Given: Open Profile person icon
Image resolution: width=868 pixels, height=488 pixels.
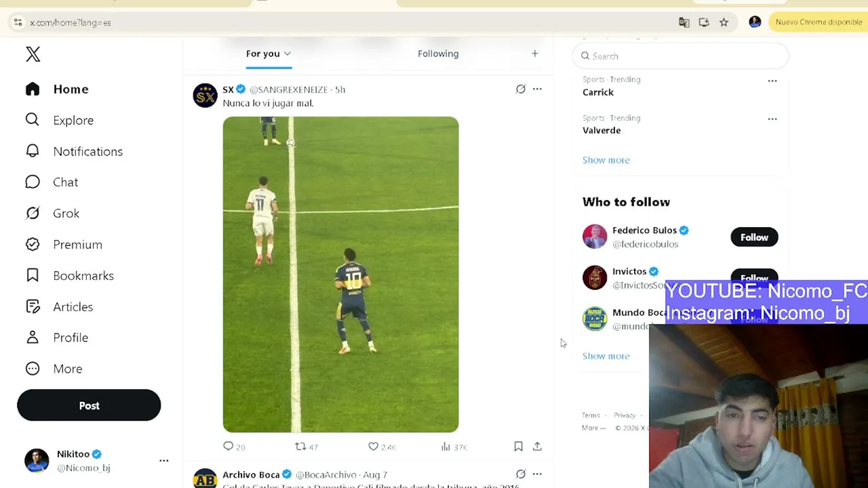Looking at the screenshot, I should (x=33, y=338).
